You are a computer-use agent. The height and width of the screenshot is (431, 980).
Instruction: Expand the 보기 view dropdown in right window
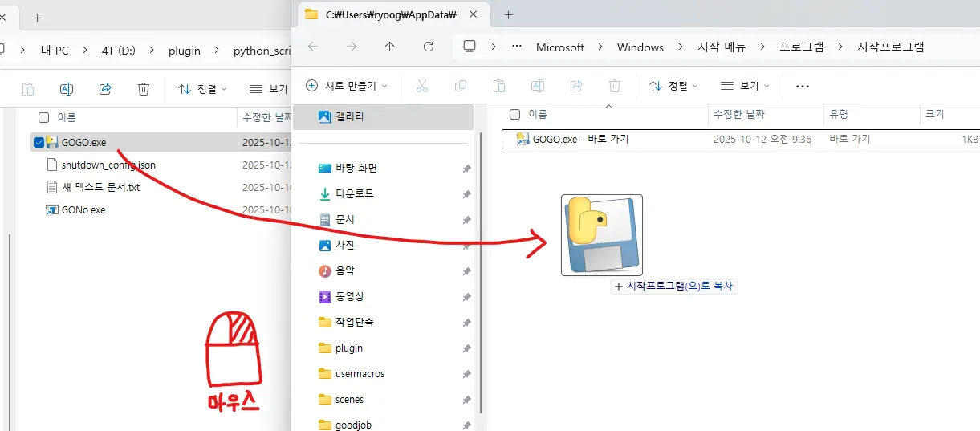745,86
